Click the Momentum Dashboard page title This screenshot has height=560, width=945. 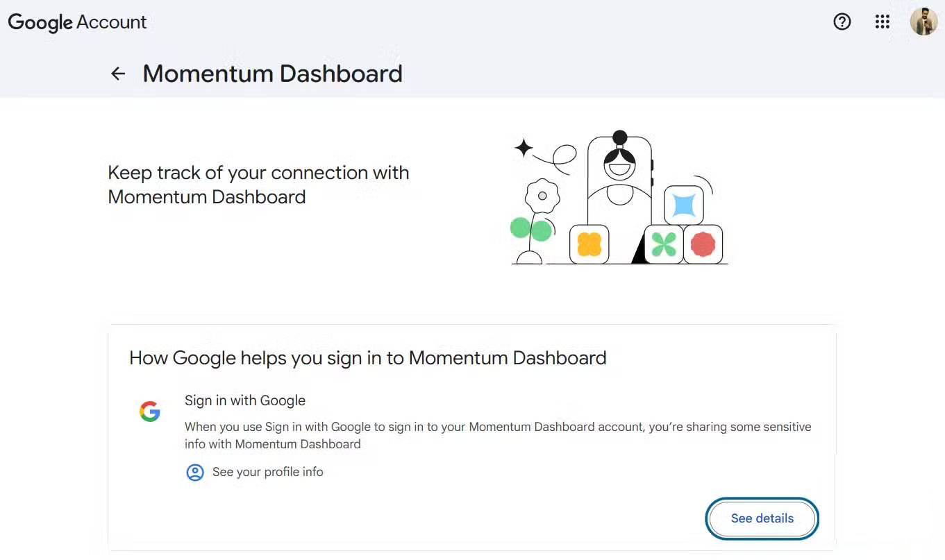(272, 74)
